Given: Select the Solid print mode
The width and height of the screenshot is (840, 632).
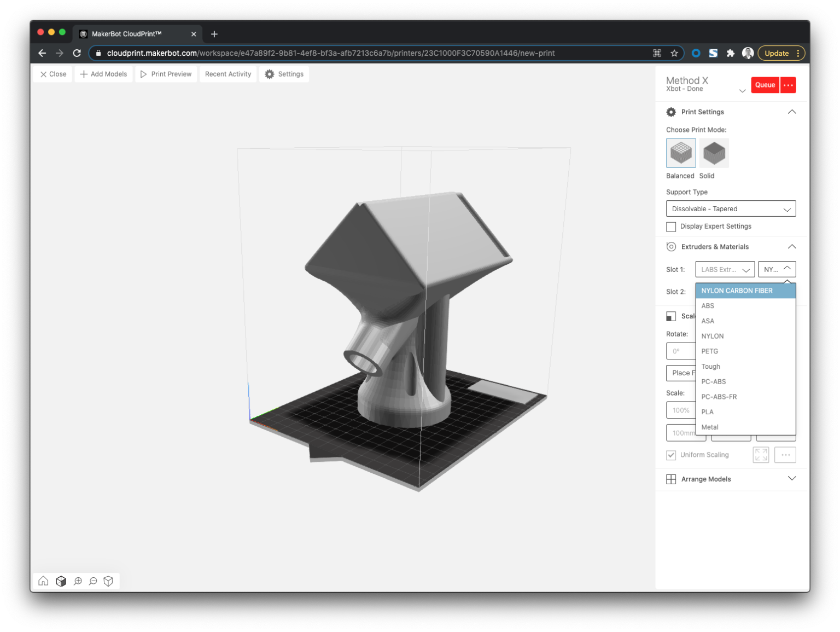Looking at the screenshot, I should 714,153.
